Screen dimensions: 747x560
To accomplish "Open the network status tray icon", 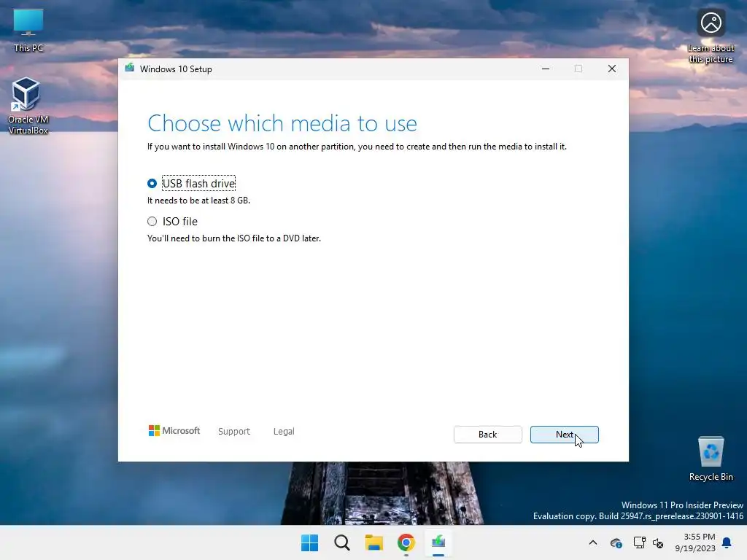I will point(639,542).
